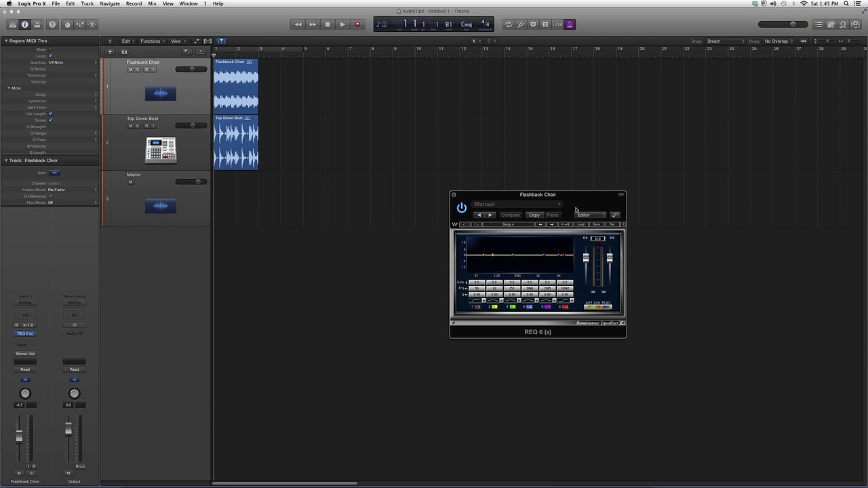868x488 pixels.
Task: Click the plugin link chain button
Action: pos(615,215)
